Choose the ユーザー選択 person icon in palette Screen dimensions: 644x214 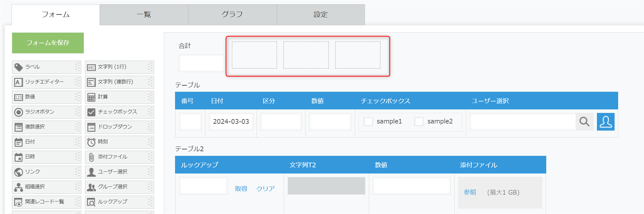tap(91, 172)
